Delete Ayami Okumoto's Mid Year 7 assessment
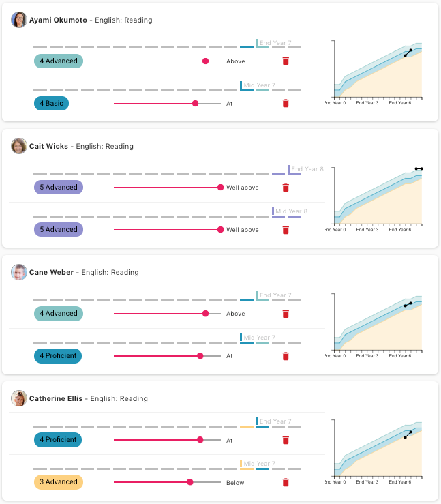The image size is (441, 504). (286, 104)
